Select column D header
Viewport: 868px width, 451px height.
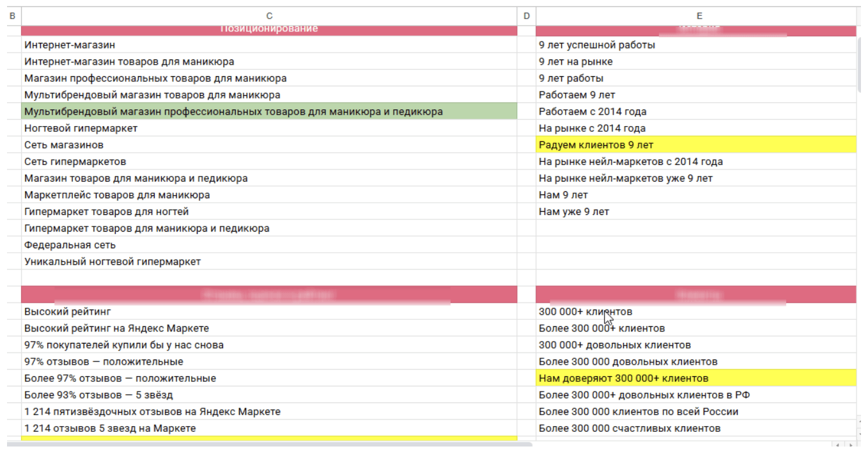point(526,15)
